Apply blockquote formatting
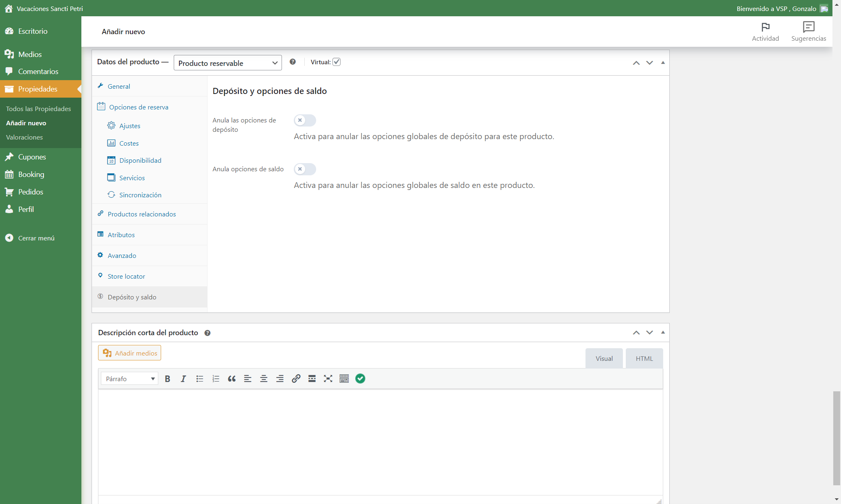This screenshot has height=504, width=841. 232,379
